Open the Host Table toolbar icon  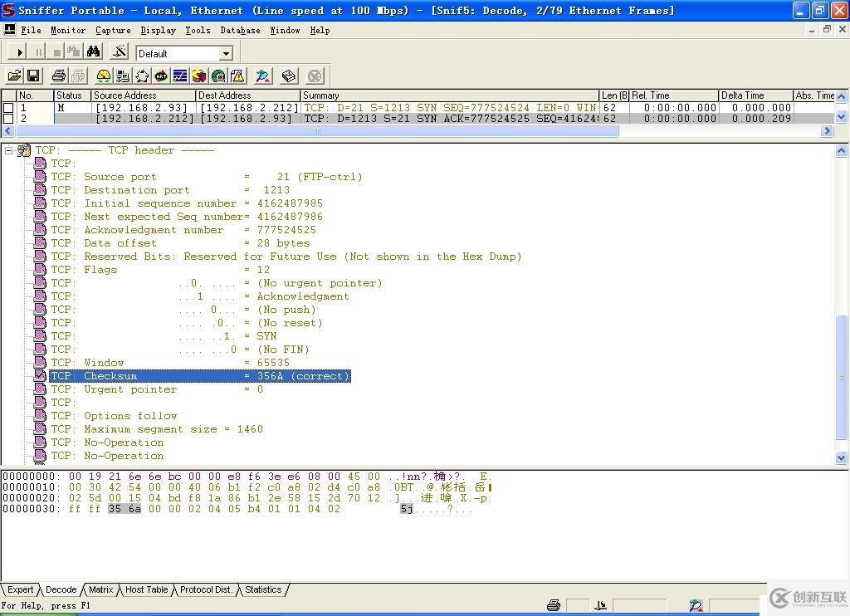tap(123, 76)
